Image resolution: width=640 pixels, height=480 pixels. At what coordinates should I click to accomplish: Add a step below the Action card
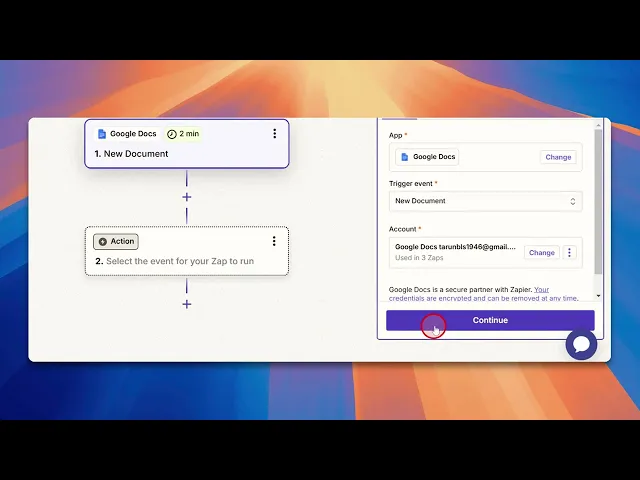click(187, 304)
